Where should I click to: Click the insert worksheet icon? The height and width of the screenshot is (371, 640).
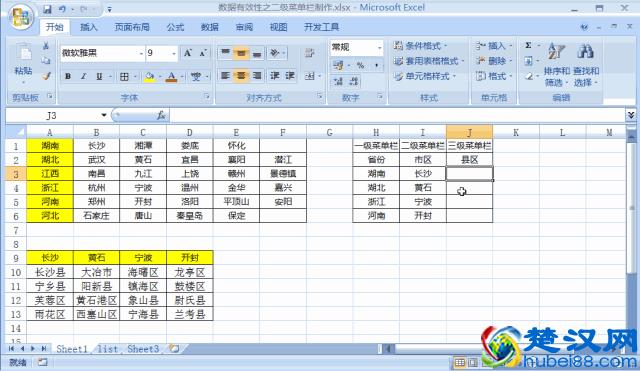click(174, 349)
